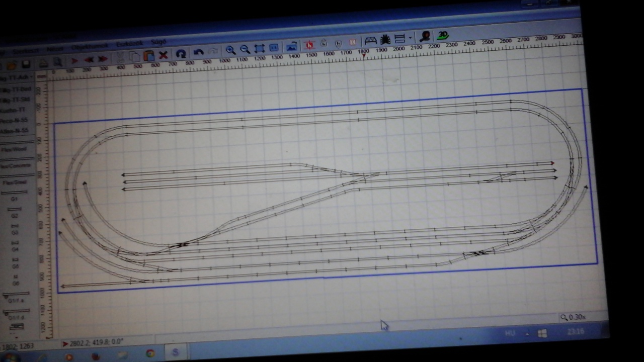Click the Paste clipboard icon
Screen dimensions: 644x362
tap(148, 56)
